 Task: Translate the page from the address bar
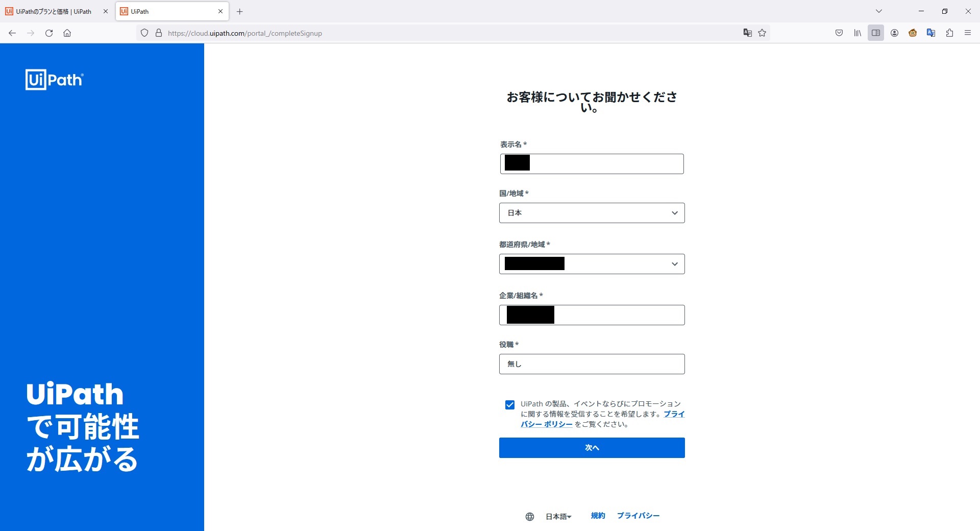[747, 33]
